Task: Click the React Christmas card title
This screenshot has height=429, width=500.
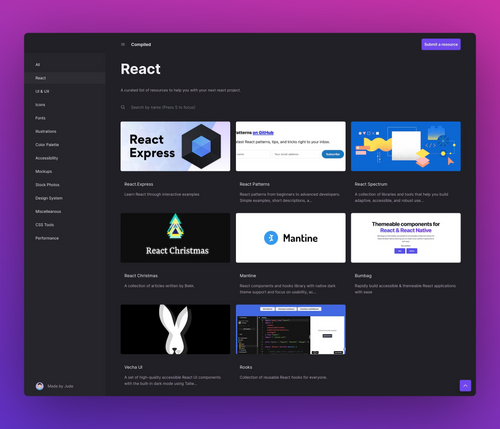Action: 141,276
